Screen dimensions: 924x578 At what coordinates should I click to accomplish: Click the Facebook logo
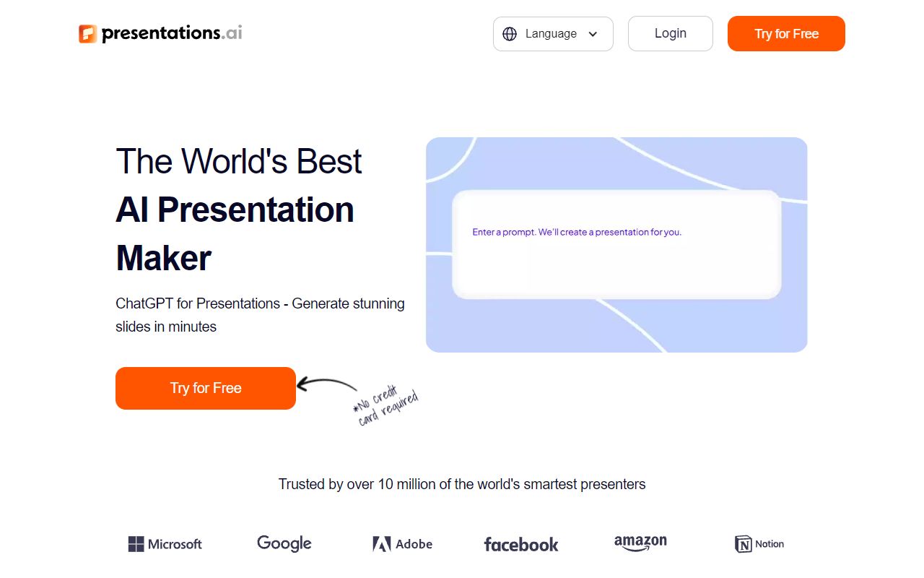point(520,544)
